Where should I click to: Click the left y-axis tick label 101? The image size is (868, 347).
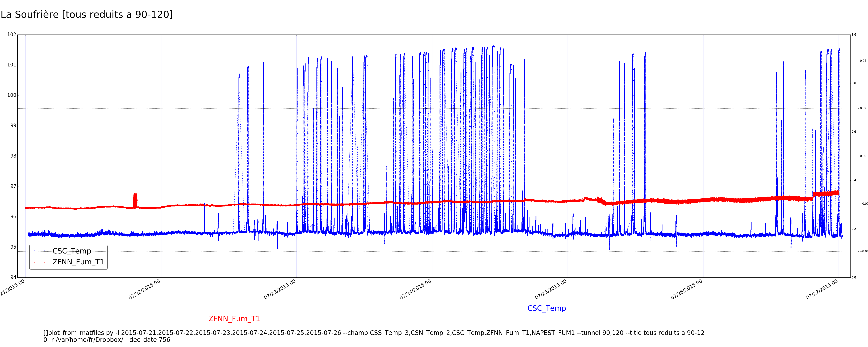[x=12, y=65]
